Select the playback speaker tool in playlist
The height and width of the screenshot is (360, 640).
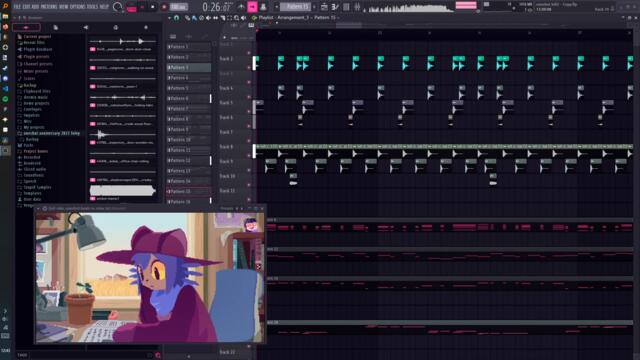tap(244, 18)
